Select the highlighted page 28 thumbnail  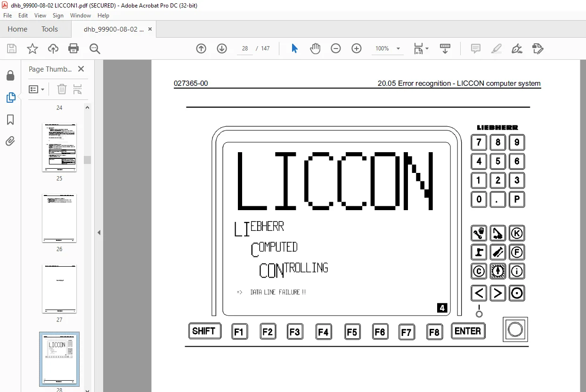pyautogui.click(x=59, y=359)
